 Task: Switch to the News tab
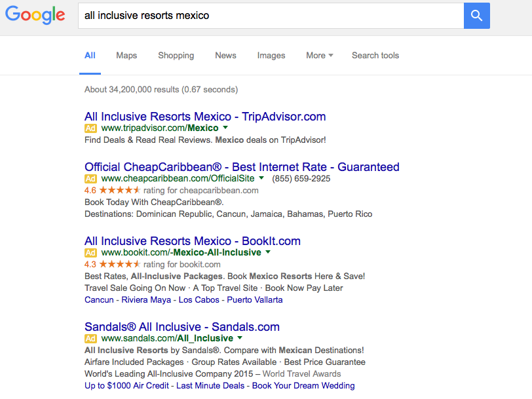[225, 55]
